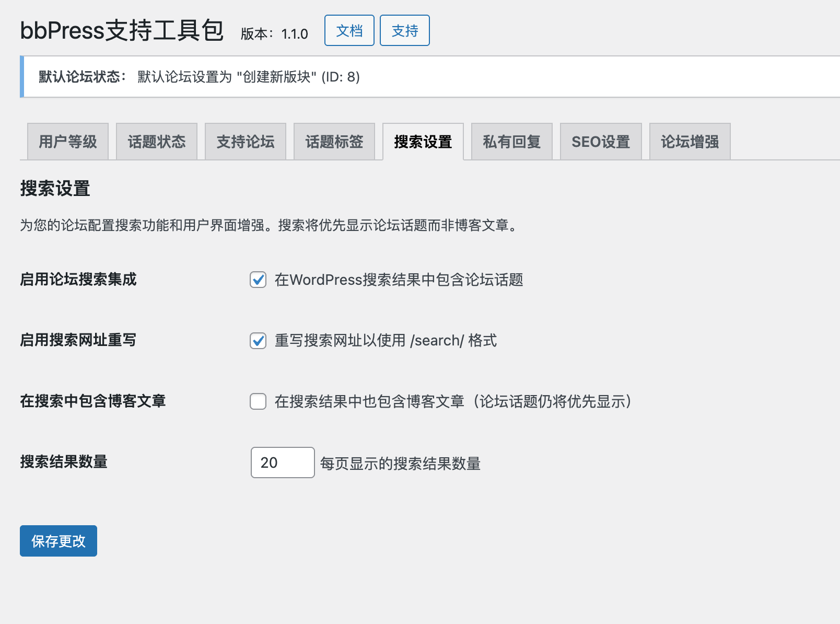Viewport: 840px width, 624px height.
Task: Uncheck 在WordPress搜索结果中包含论坛话题 checkbox
Action: click(x=258, y=280)
